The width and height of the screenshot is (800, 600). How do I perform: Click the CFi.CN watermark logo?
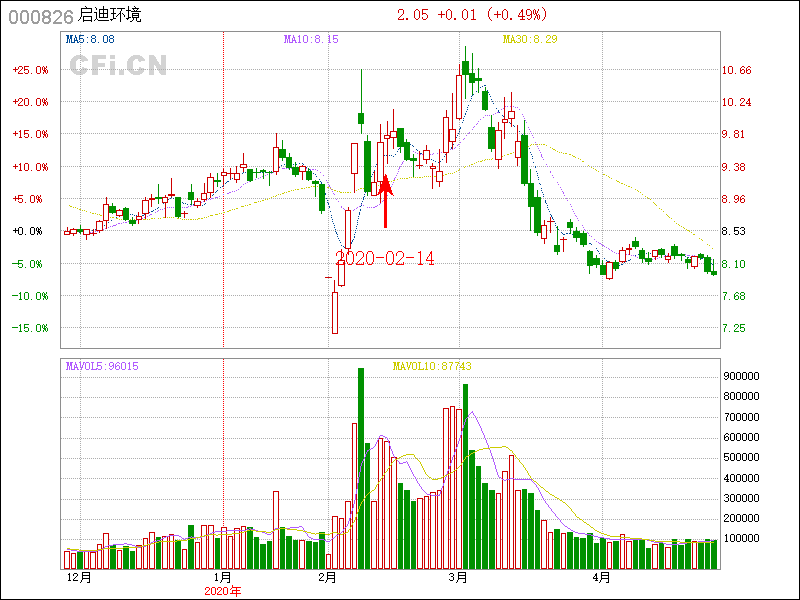pyautogui.click(x=118, y=65)
